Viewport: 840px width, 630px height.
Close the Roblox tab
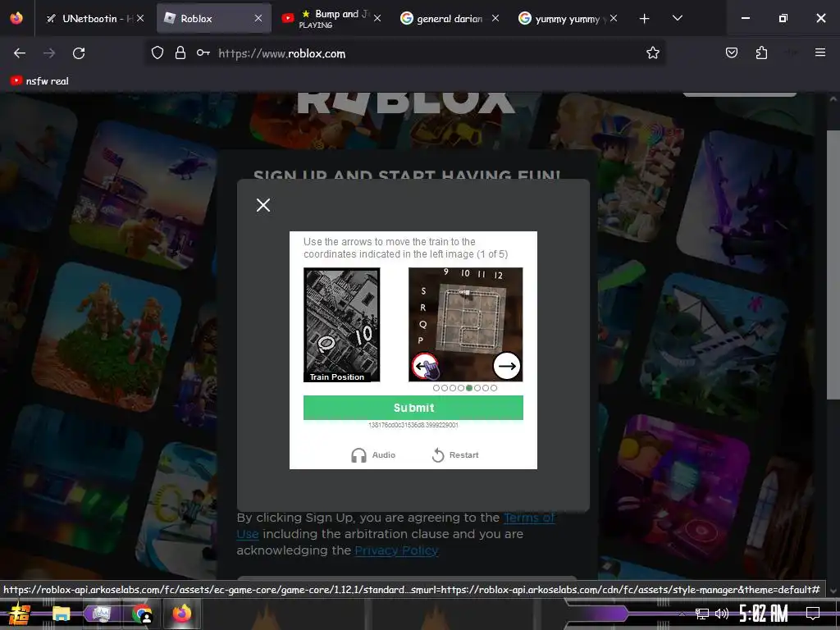pos(258,18)
